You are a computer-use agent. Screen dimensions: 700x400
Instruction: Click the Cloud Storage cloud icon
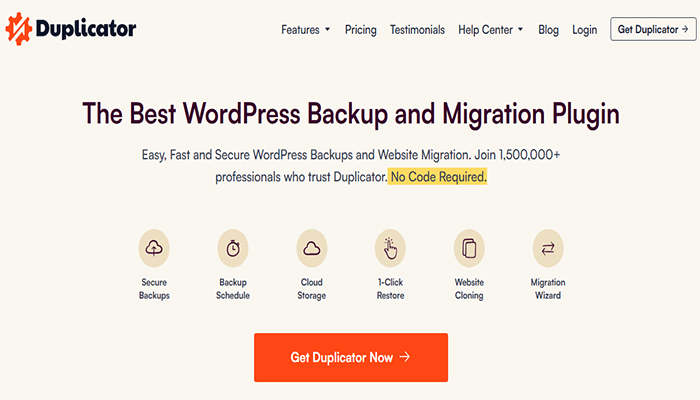click(312, 247)
